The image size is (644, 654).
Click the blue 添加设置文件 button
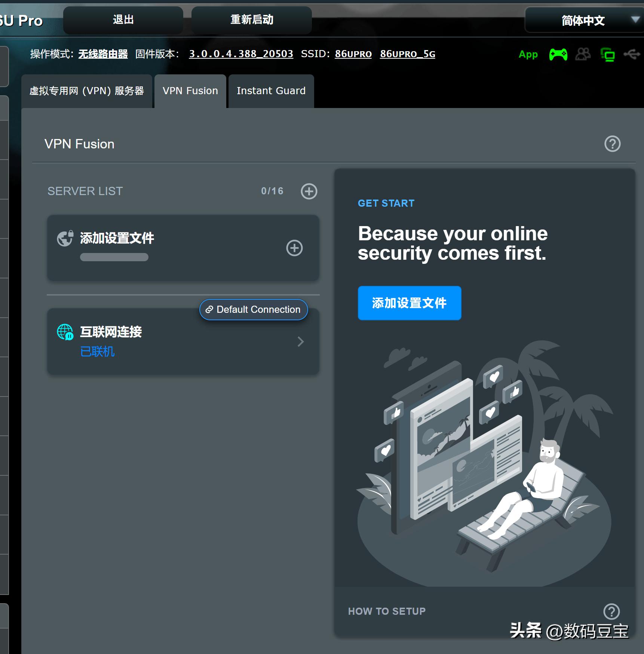409,303
